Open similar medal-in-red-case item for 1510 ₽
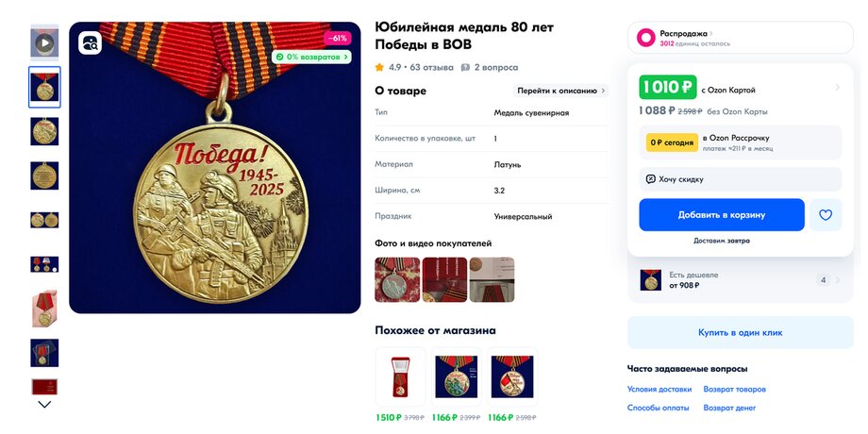Screen dimensions: 868x434 click(400, 377)
